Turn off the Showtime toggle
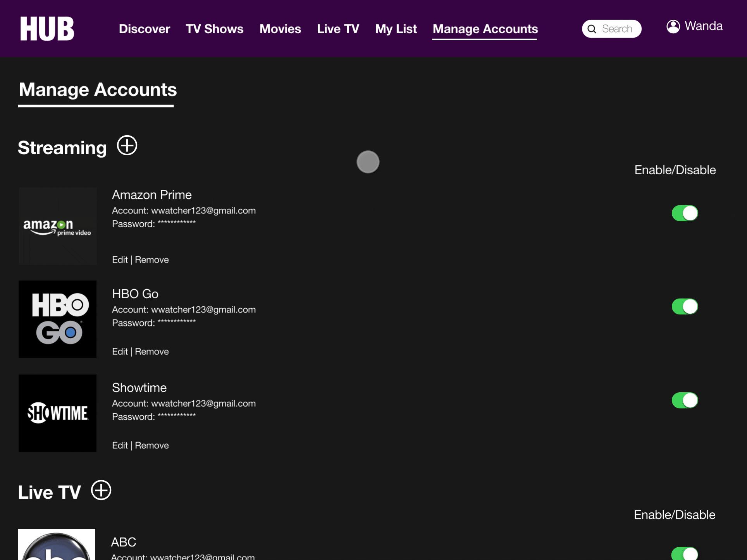The height and width of the screenshot is (560, 747). tap(685, 400)
